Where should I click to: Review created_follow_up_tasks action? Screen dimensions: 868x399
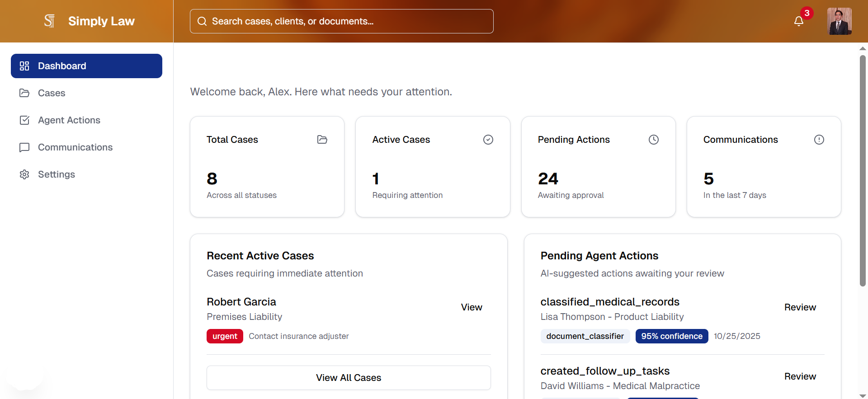[x=800, y=376]
